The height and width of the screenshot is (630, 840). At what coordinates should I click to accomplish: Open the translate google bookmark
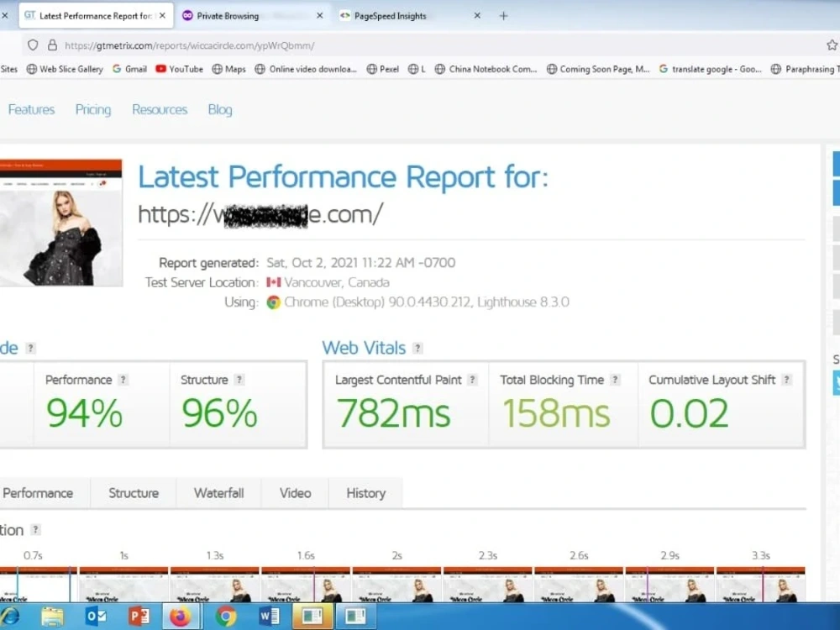tap(711, 69)
